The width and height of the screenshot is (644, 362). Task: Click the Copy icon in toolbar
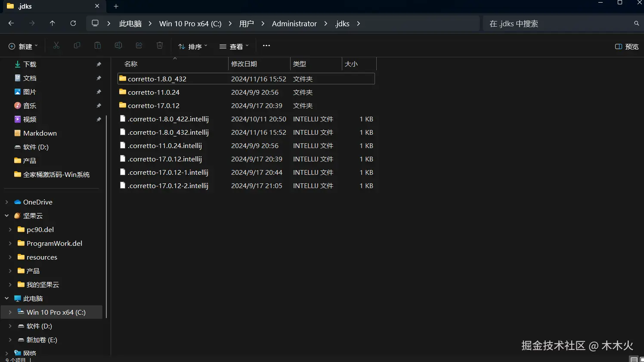[x=77, y=46]
